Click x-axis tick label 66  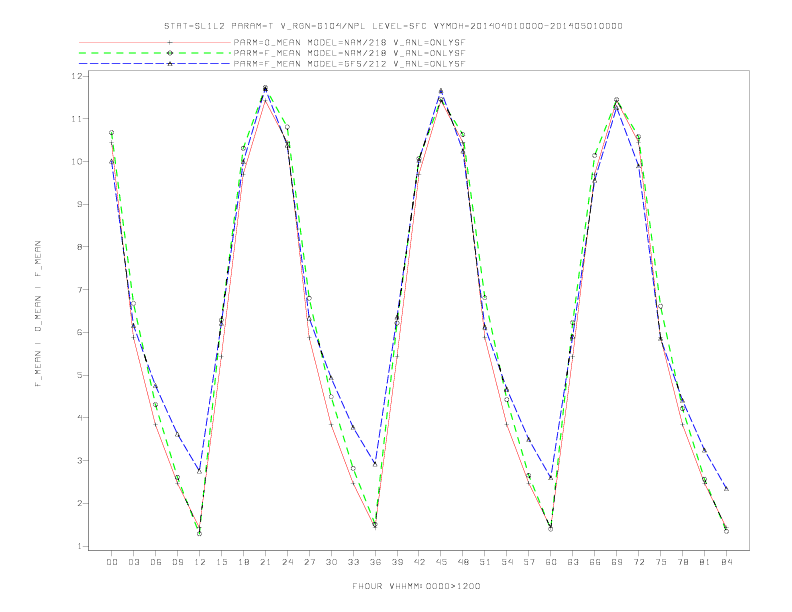click(x=595, y=562)
